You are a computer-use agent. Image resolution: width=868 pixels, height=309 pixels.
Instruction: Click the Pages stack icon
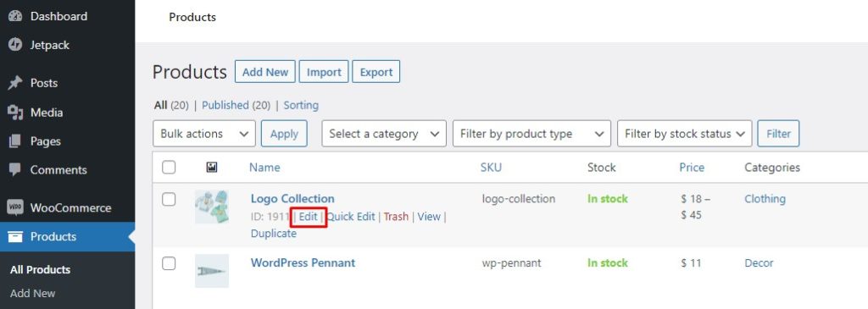pos(15,141)
